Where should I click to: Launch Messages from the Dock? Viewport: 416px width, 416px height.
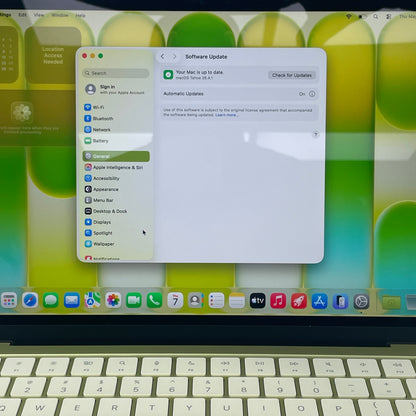pyautogui.click(x=51, y=301)
